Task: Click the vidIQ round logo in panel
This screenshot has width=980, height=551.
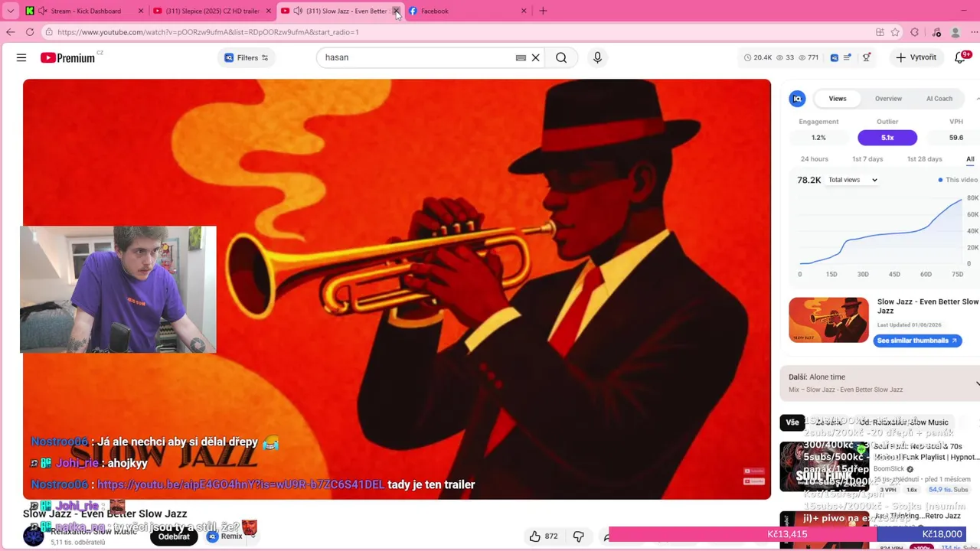Action: tap(797, 99)
